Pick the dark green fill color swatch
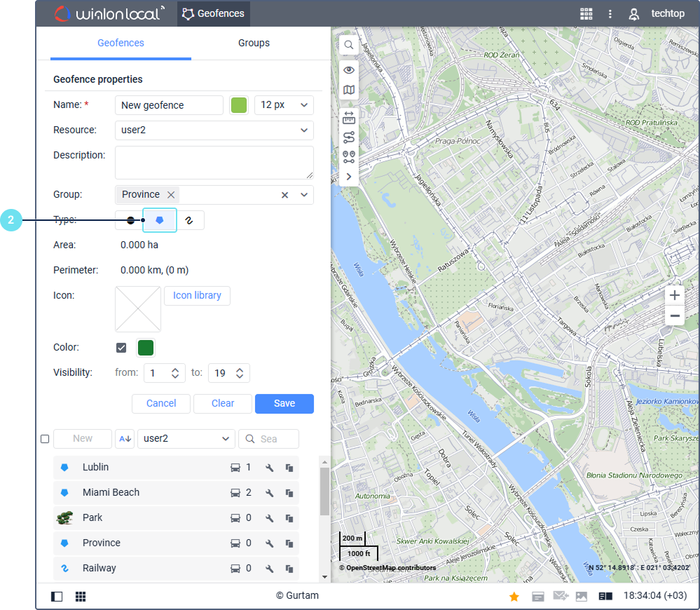Image resolution: width=700 pixels, height=610 pixels. tap(146, 348)
